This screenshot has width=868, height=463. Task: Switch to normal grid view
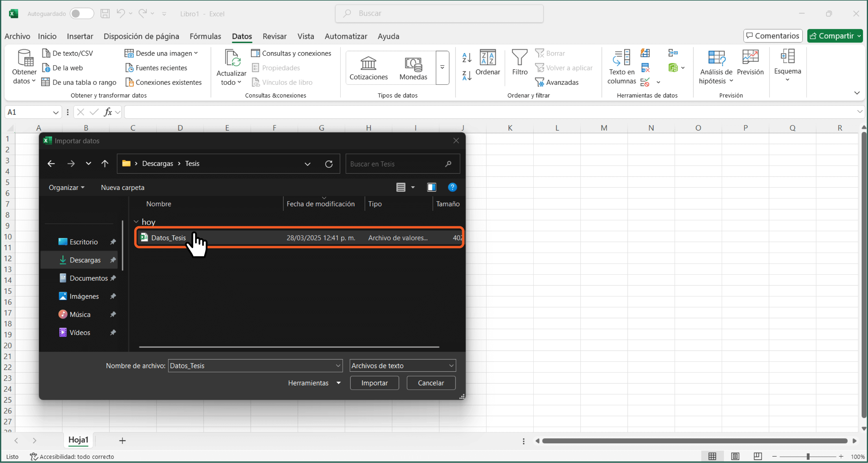(x=712, y=456)
